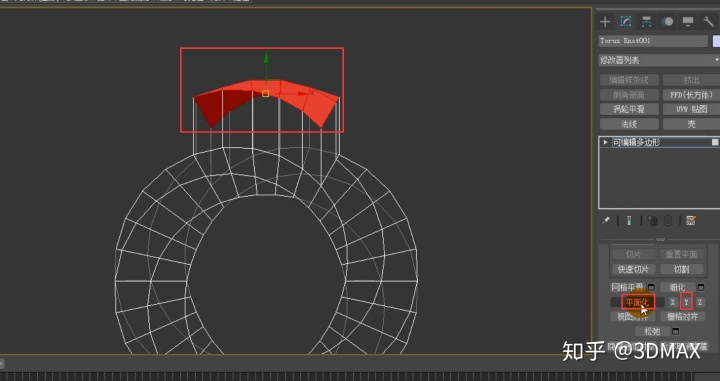Click red X-axis arrow of gizmo
Screen dimensions: 720x381
(301, 93)
